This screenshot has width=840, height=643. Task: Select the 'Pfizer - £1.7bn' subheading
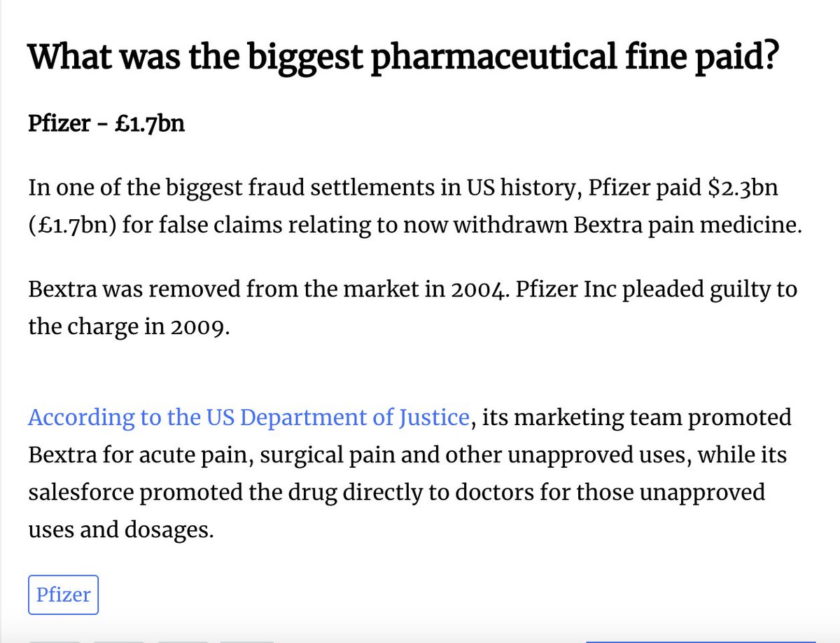coord(106,124)
